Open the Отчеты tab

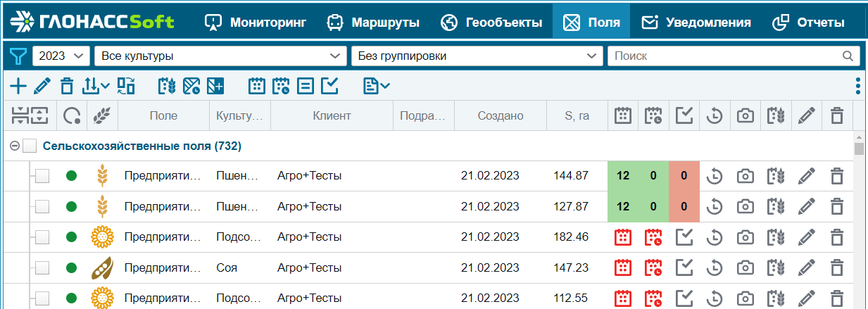pyautogui.click(x=808, y=22)
